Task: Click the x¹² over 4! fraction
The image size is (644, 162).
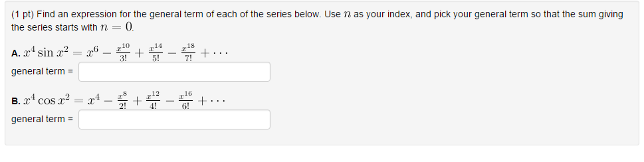Action: coord(153,100)
